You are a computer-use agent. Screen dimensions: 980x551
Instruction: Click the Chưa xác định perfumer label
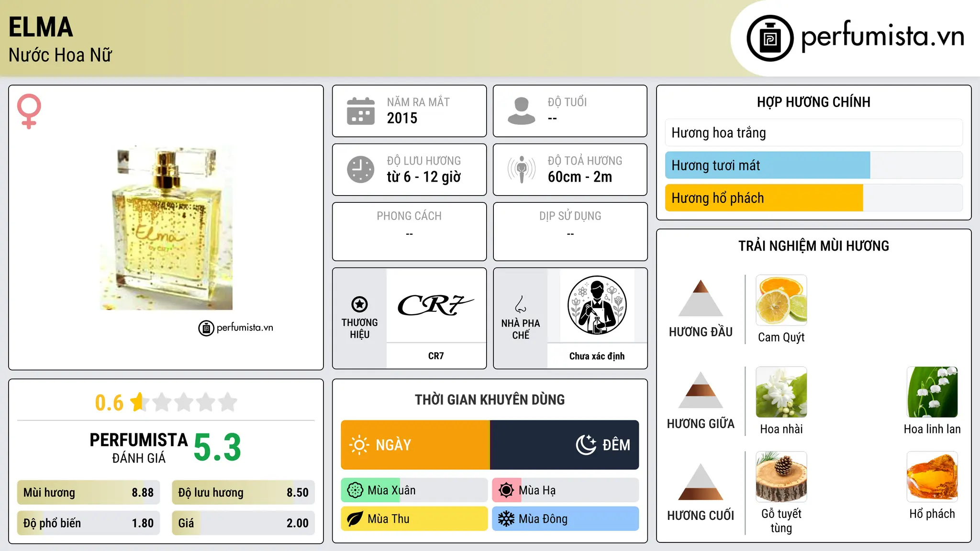point(597,356)
